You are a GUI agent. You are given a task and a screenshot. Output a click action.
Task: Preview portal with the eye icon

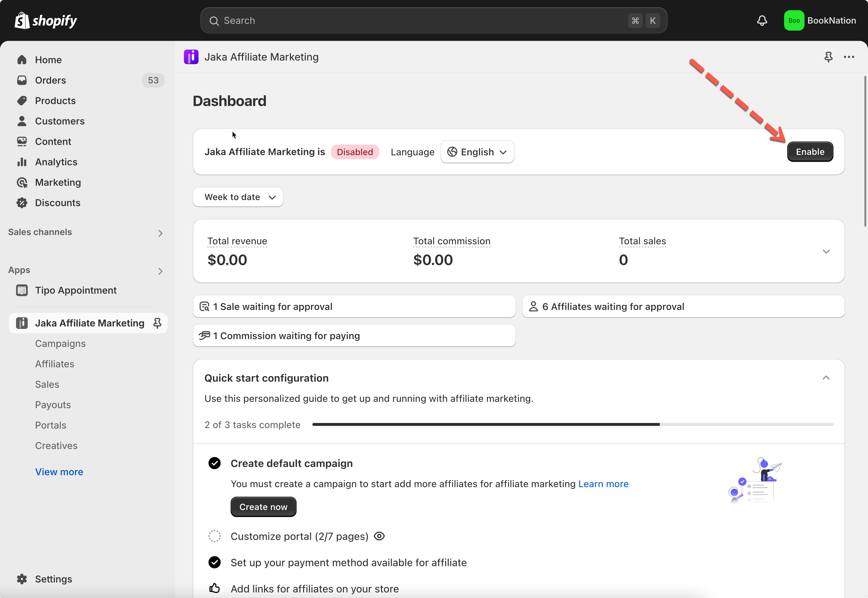click(x=380, y=536)
